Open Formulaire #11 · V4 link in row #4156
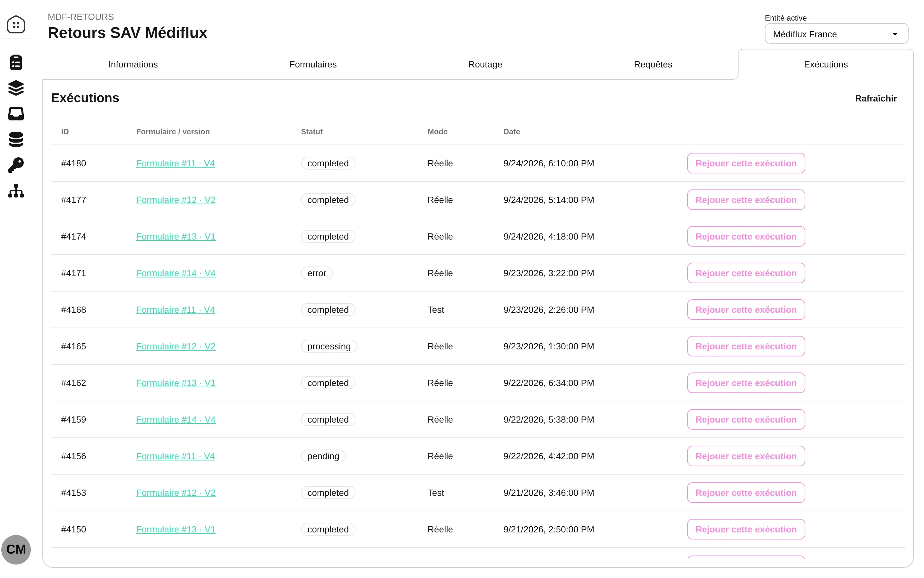 175,456
